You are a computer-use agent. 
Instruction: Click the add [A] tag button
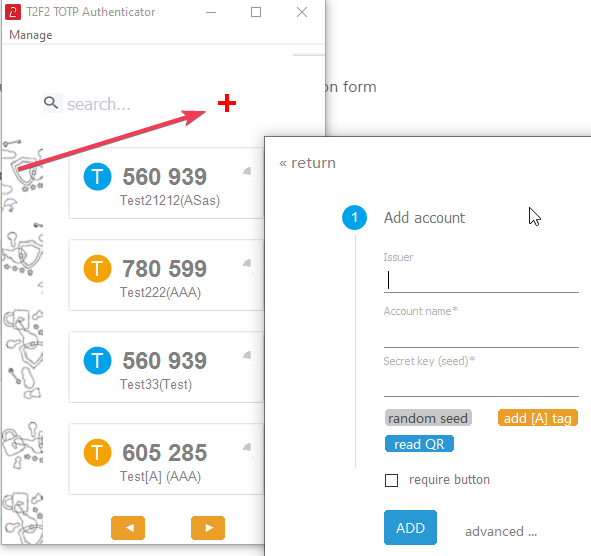tap(537, 418)
